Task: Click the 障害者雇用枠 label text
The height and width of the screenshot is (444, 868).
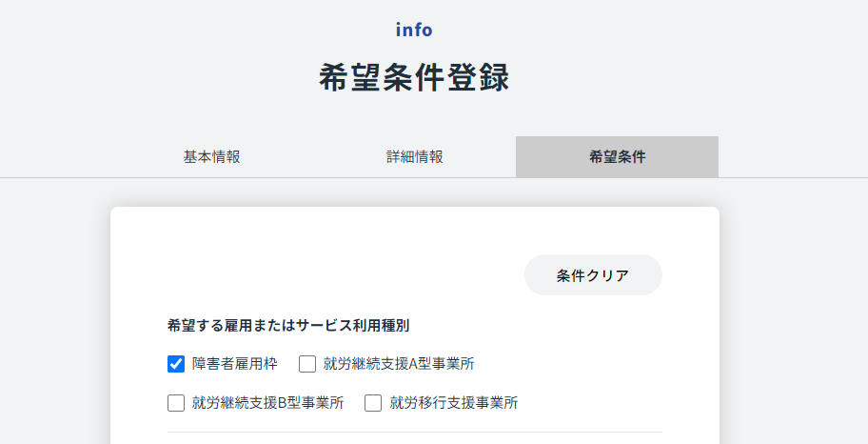Action: click(x=235, y=364)
